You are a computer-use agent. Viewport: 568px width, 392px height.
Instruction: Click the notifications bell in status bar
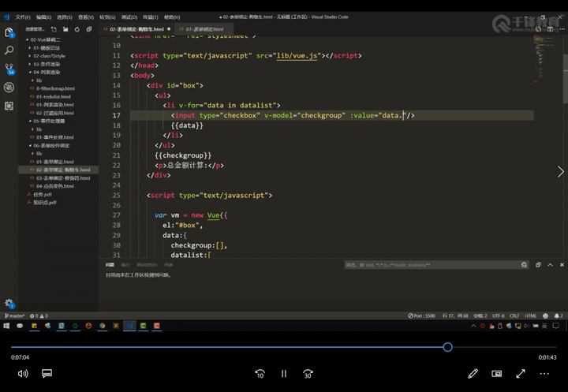559,316
